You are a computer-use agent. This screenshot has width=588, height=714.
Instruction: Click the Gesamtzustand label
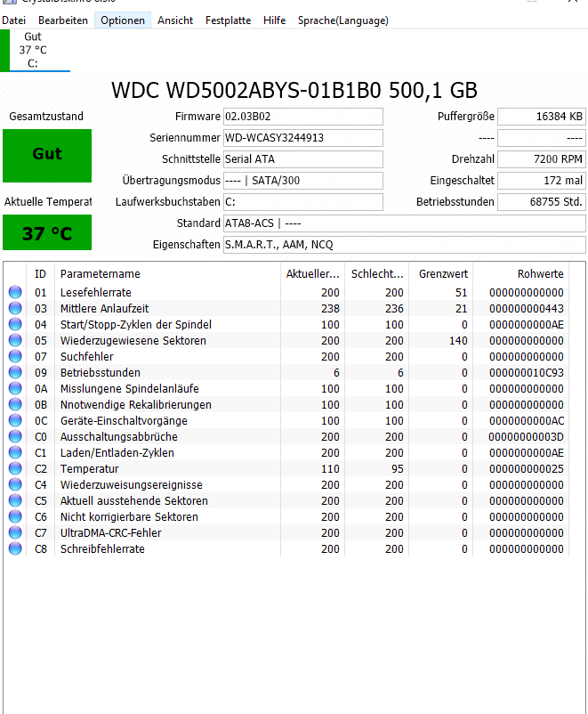click(x=46, y=117)
